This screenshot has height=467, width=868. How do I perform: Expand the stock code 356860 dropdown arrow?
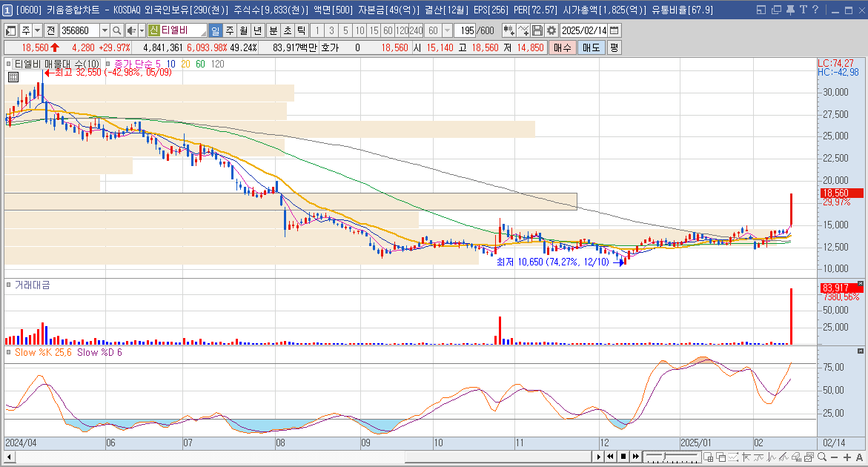pos(105,30)
